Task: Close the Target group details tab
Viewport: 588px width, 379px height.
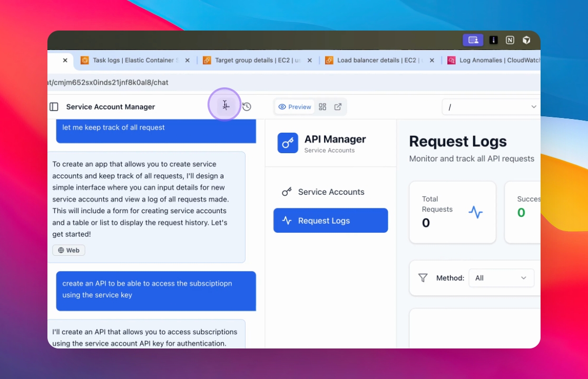Action: [x=310, y=61]
